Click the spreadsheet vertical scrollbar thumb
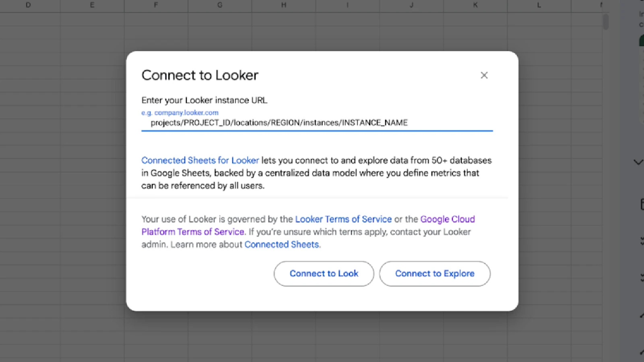 605,22
